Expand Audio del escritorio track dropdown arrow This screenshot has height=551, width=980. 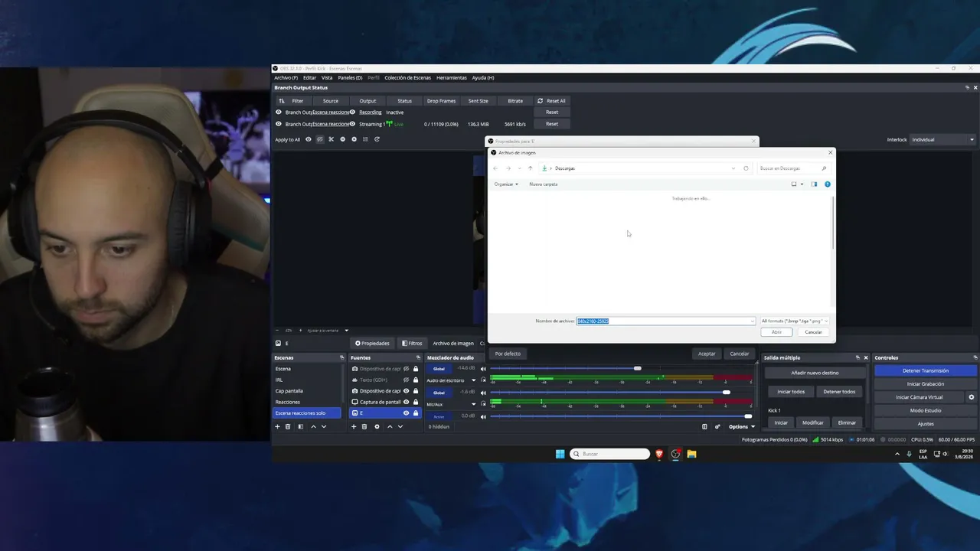click(473, 380)
